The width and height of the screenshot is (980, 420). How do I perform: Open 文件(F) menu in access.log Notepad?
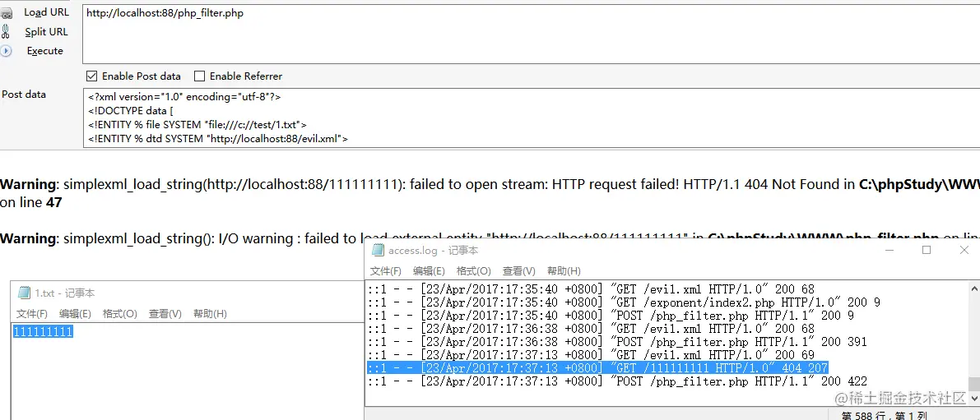[386, 271]
